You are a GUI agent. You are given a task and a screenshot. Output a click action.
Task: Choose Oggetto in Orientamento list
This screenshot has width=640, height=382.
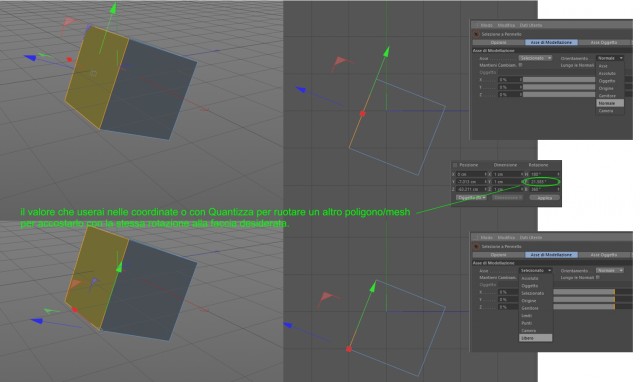610,81
